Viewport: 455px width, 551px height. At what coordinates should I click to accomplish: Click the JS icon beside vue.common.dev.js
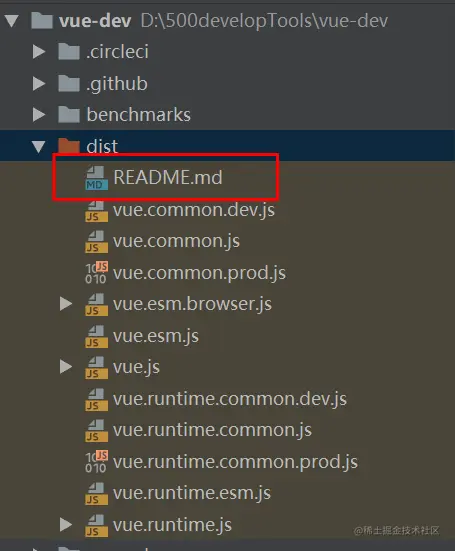96,211
